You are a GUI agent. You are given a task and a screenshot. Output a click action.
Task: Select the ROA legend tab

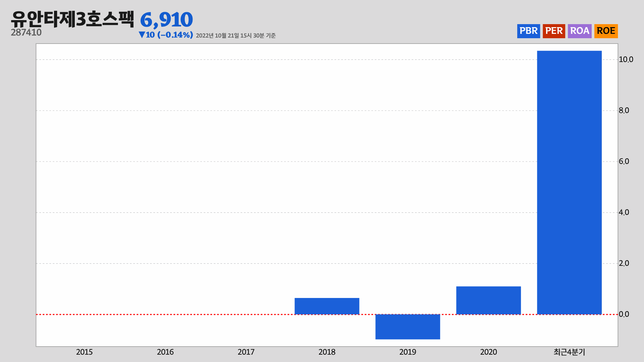pyautogui.click(x=580, y=31)
